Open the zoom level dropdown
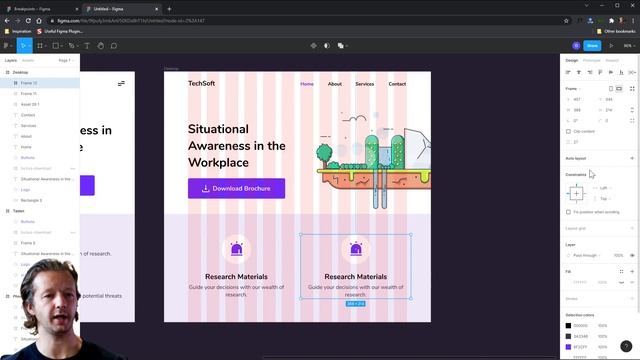 tap(628, 46)
